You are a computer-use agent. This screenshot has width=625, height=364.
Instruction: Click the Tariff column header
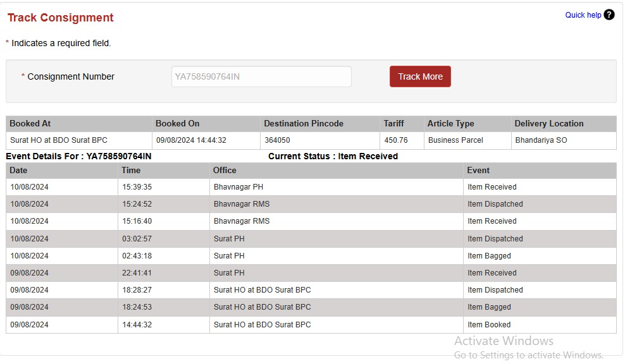pos(393,124)
